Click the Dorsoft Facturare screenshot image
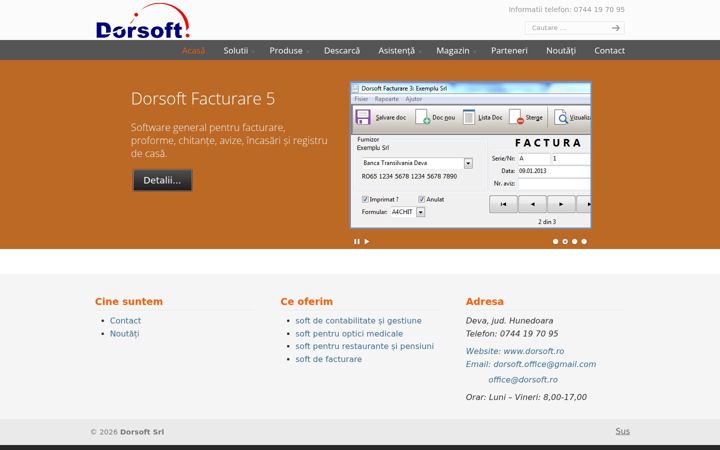 pyautogui.click(x=471, y=155)
